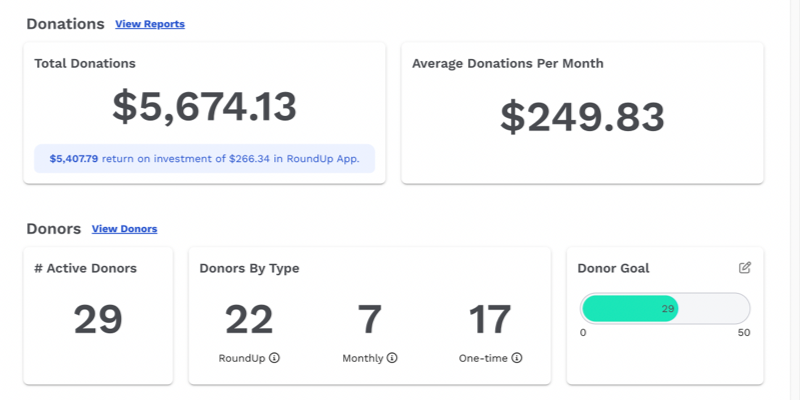Click the active donors count of 29
This screenshot has height=400, width=800.
click(x=98, y=320)
